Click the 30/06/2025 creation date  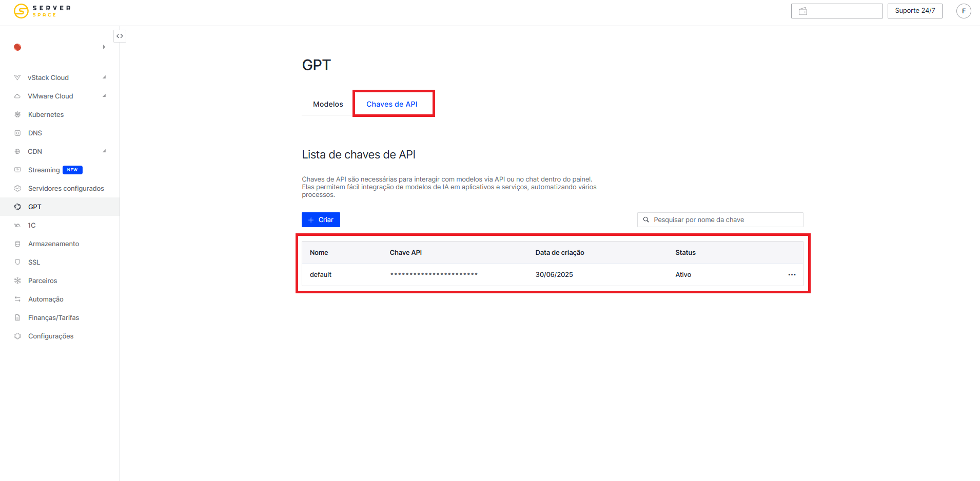pyautogui.click(x=554, y=275)
